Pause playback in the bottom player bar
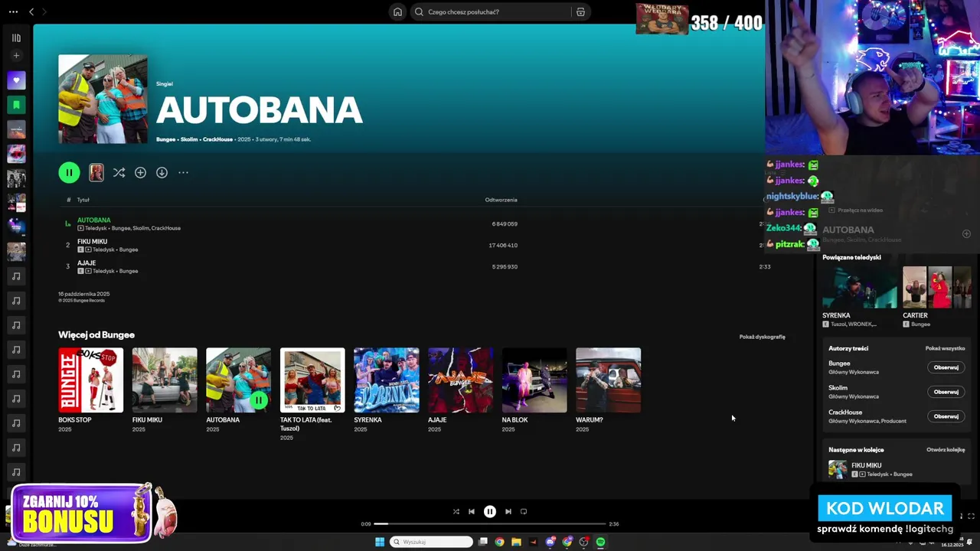This screenshot has width=980, height=551. (490, 512)
